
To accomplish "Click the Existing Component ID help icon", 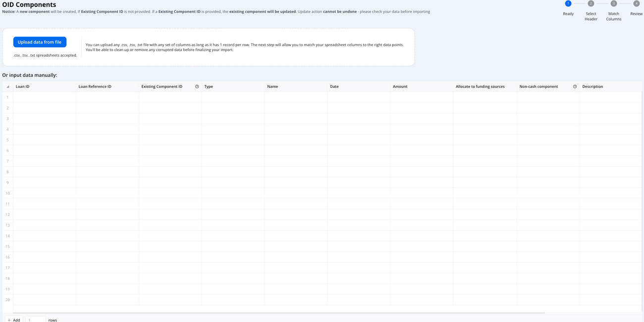I will tap(197, 86).
